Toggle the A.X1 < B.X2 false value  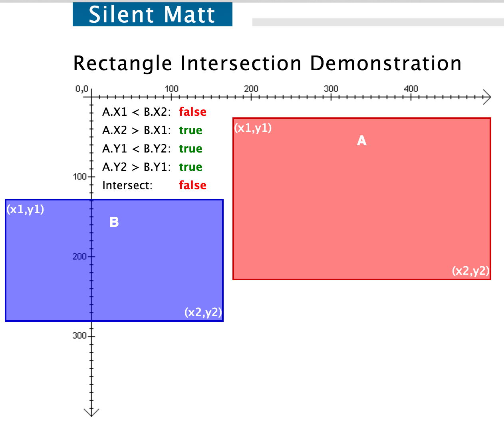(x=192, y=112)
